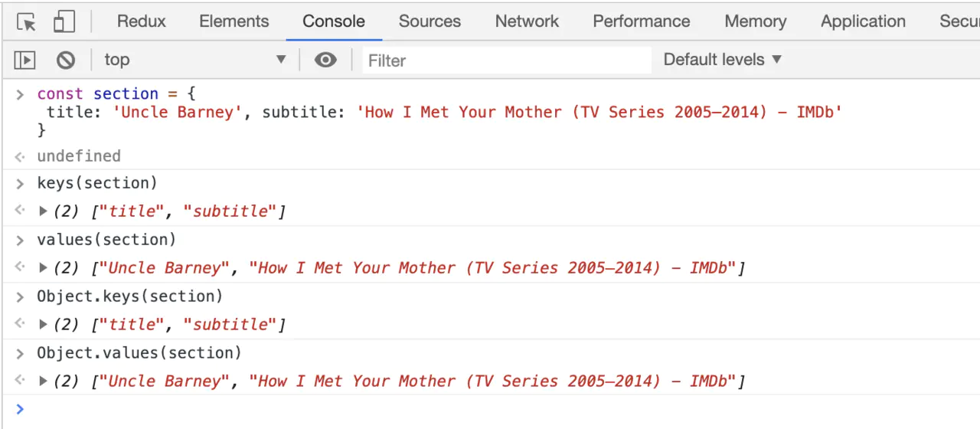Clear the console with the block icon
Viewport: 980px width, 429px height.
pyautogui.click(x=66, y=60)
